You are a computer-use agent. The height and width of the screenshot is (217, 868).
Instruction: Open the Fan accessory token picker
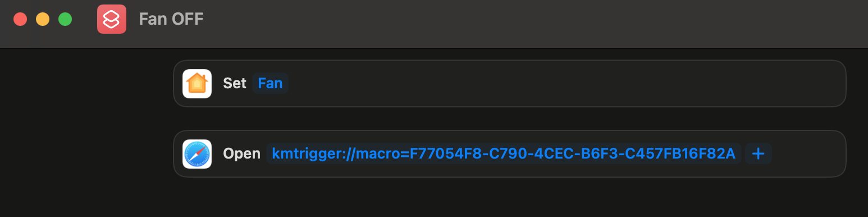pyautogui.click(x=270, y=83)
